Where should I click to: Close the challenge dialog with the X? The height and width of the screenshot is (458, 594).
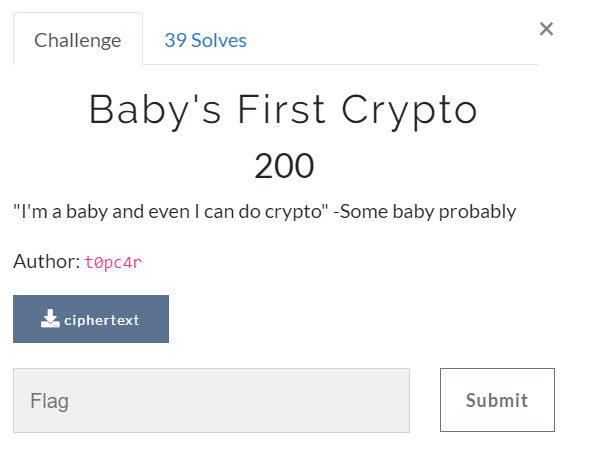point(546,29)
